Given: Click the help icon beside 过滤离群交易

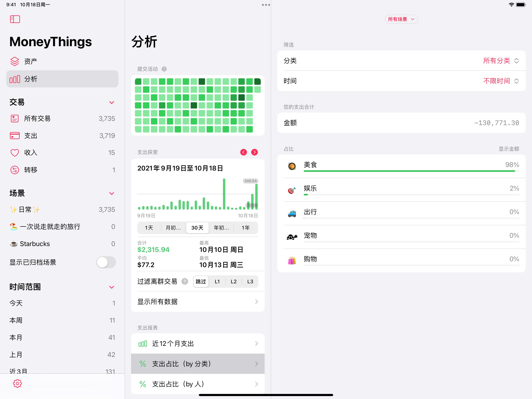Looking at the screenshot, I should point(185,281).
